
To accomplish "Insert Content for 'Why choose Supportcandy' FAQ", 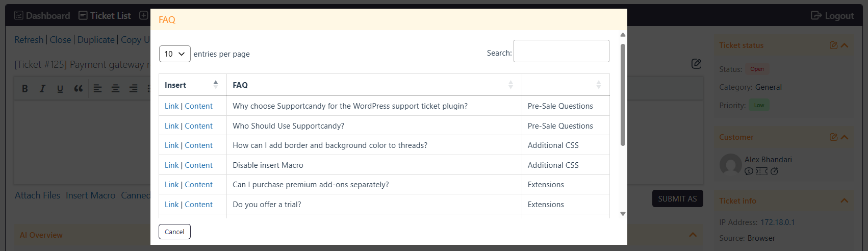I will 198,106.
